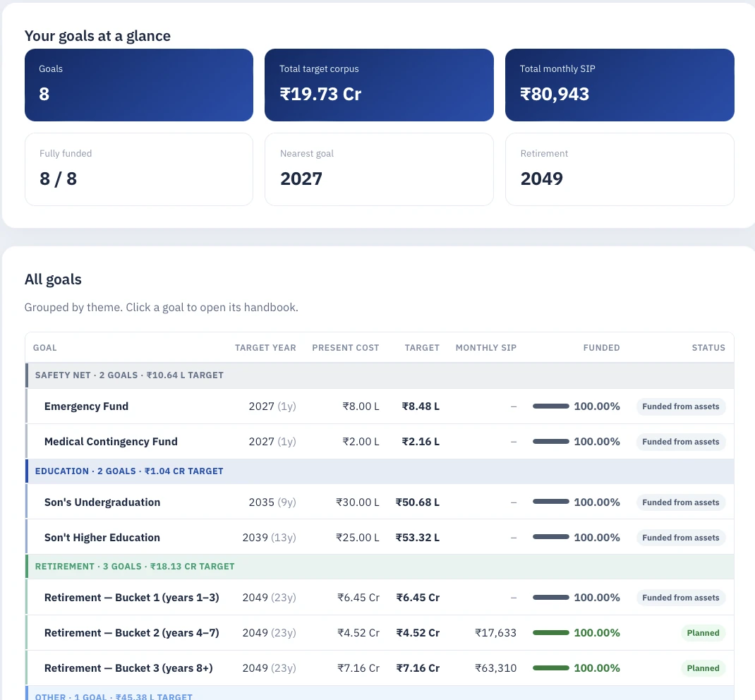The image size is (755, 700).
Task: Click the MONTHLY SIP column header
Action: point(486,348)
